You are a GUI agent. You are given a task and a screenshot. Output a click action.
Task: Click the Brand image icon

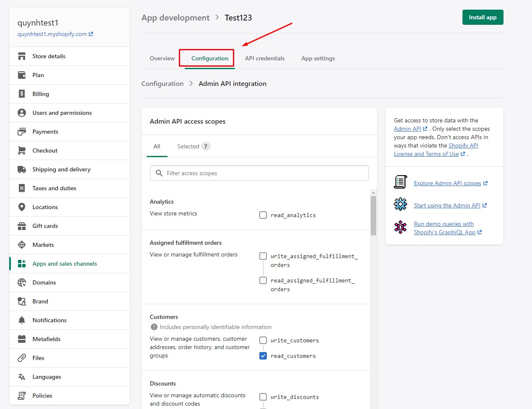point(22,301)
